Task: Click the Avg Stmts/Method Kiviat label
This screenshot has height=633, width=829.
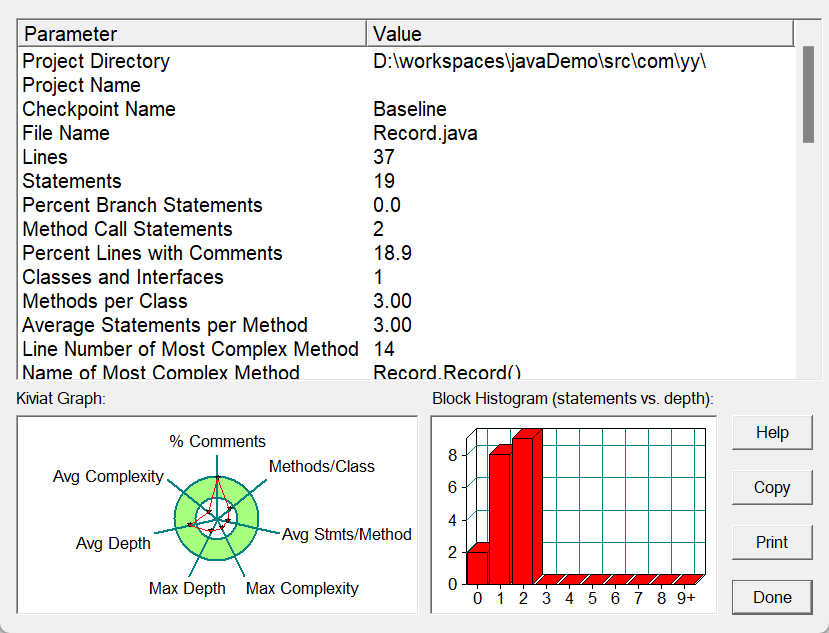Action: (x=346, y=534)
